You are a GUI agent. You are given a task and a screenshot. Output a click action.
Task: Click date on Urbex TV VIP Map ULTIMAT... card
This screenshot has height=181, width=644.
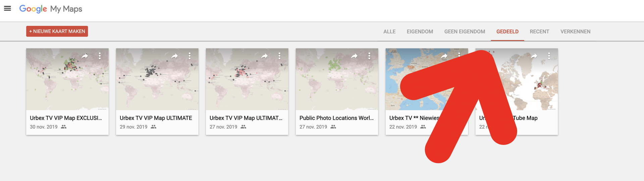[223, 127]
